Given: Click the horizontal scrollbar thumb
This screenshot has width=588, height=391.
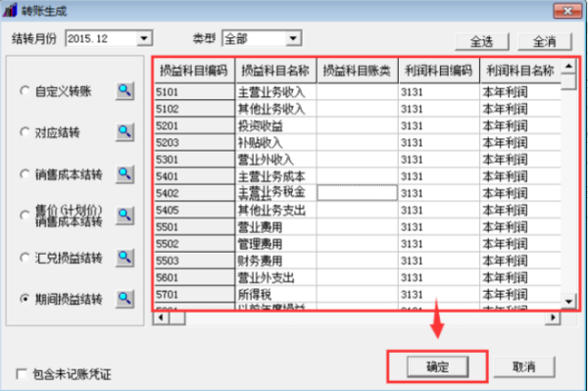Looking at the screenshot, I should pos(177,318).
